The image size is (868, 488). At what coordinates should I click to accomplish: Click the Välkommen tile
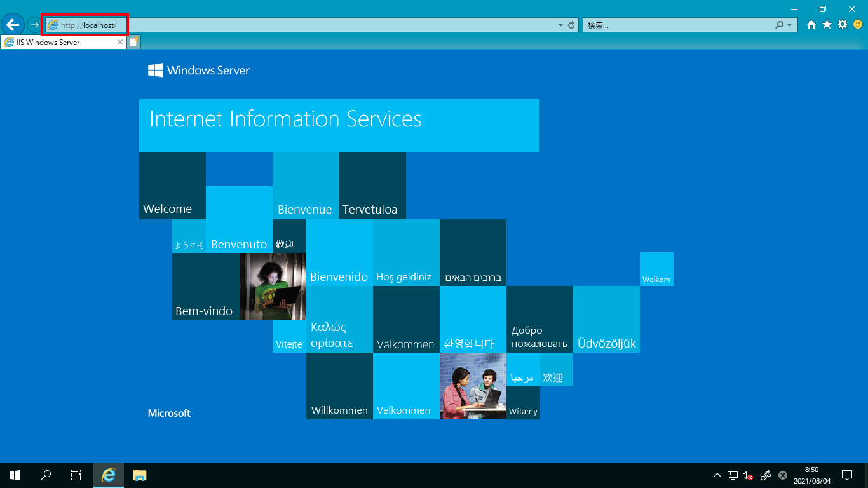[406, 319]
